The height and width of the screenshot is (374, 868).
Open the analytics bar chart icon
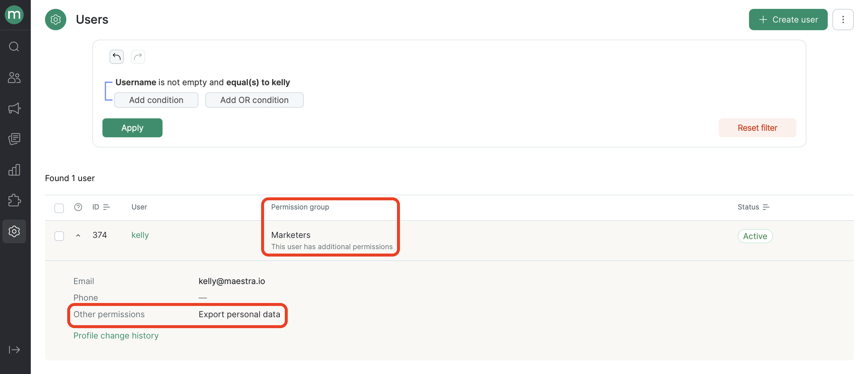(14, 170)
